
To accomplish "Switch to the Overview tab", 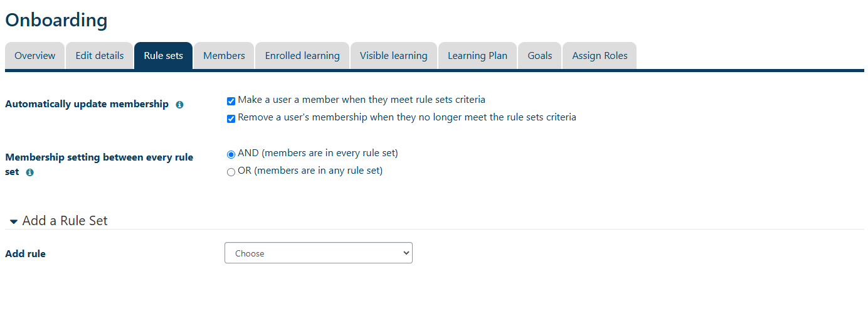I will click(x=35, y=56).
